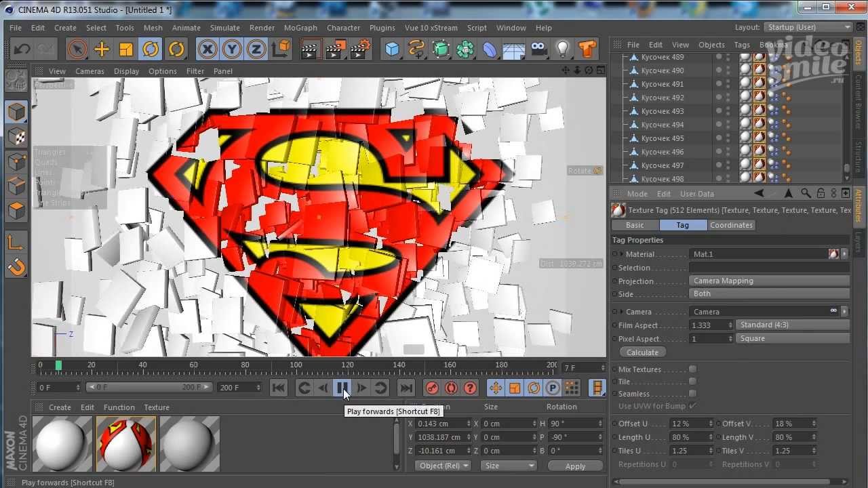Image resolution: width=868 pixels, height=488 pixels.
Task: Enable Seamless checkbox
Action: coord(692,394)
